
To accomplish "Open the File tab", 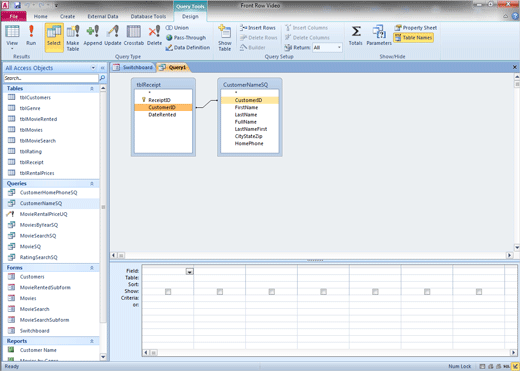I will (14, 16).
